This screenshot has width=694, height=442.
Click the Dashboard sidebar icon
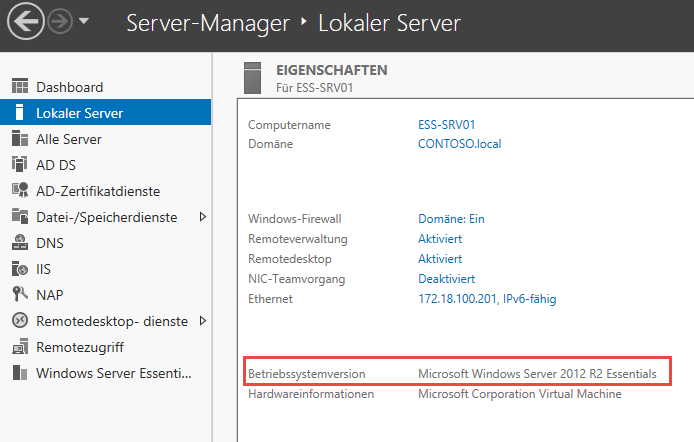pos(19,86)
